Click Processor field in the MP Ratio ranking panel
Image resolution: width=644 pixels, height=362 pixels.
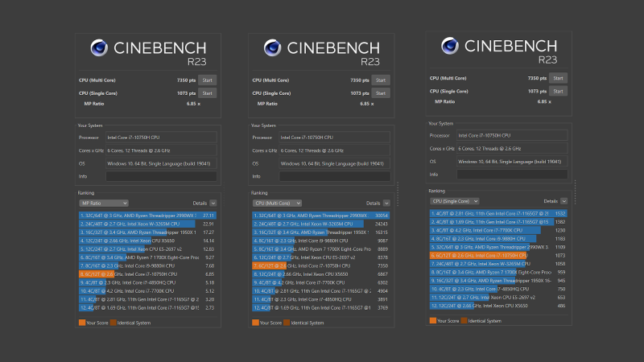point(161,138)
